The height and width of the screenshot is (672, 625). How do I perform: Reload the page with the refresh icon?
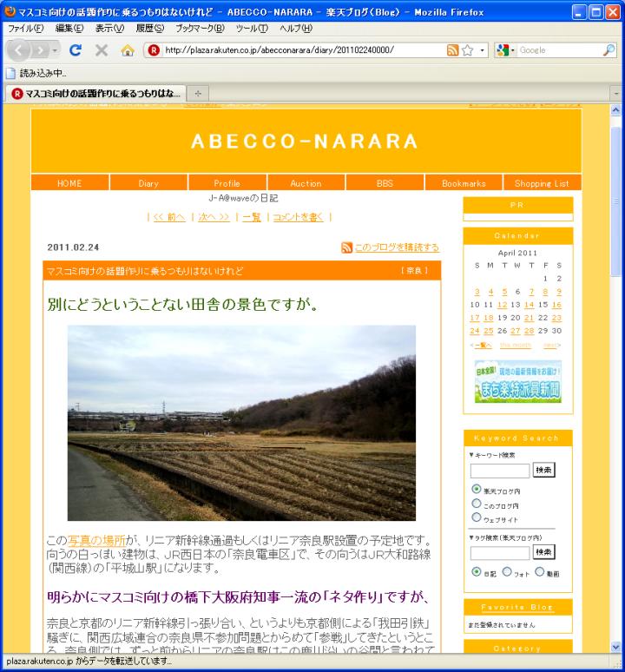point(76,50)
